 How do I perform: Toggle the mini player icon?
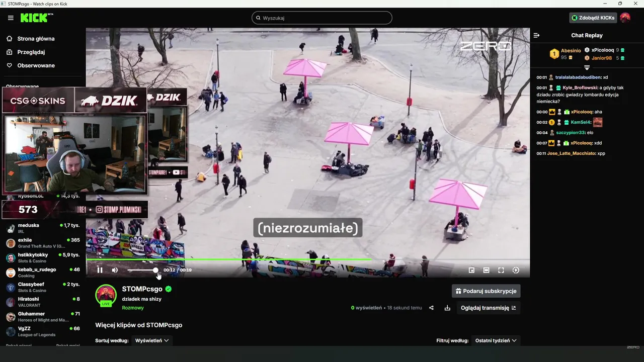pyautogui.click(x=471, y=270)
